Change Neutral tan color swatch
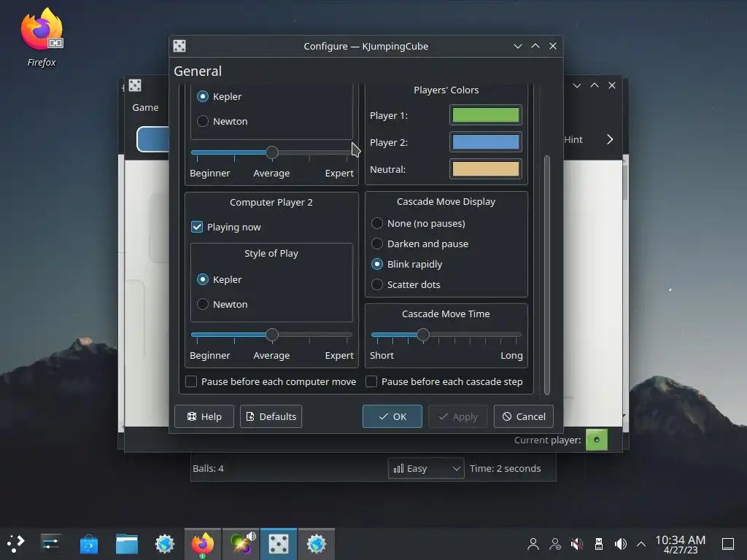The image size is (747, 560). pos(485,169)
